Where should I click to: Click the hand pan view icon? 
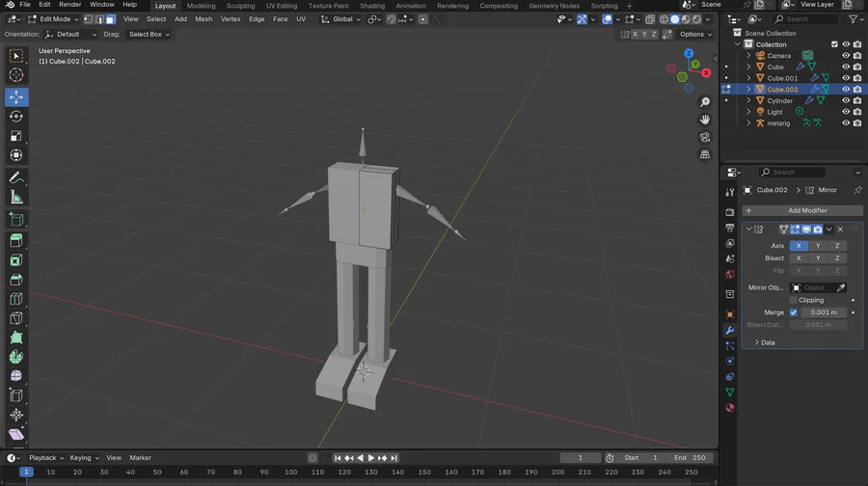coord(705,120)
